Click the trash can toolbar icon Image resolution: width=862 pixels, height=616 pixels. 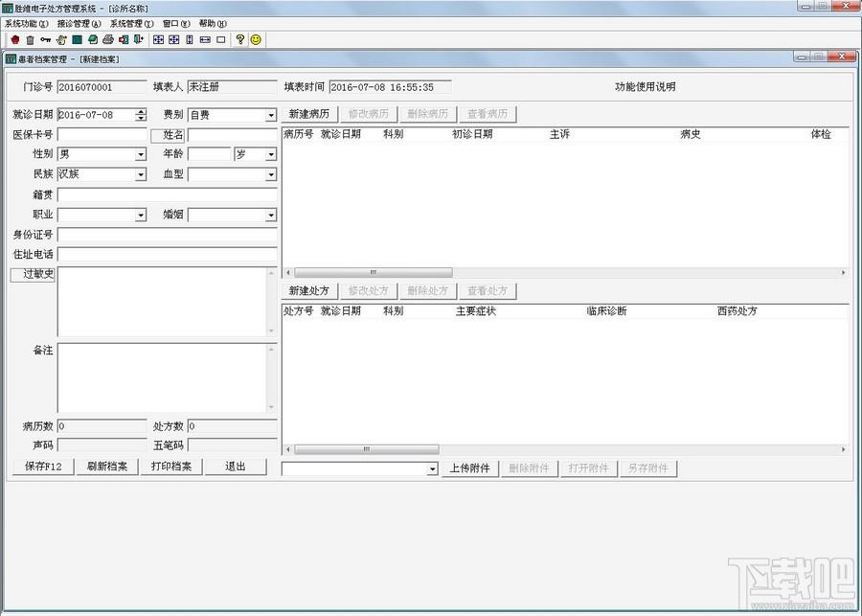31,39
